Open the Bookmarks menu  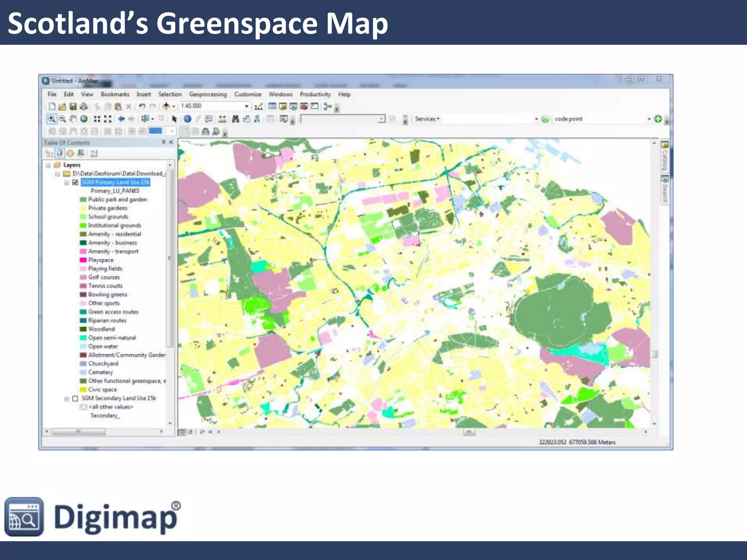click(x=115, y=94)
